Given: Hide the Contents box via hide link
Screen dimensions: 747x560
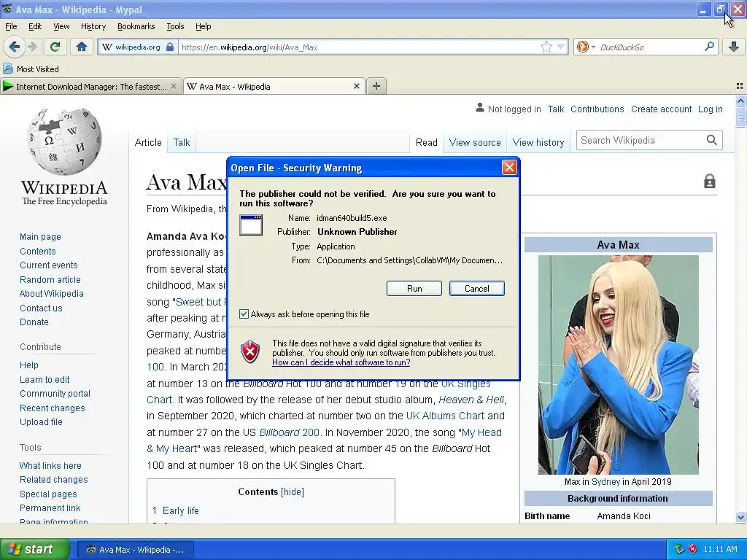Looking at the screenshot, I should pos(293,492).
